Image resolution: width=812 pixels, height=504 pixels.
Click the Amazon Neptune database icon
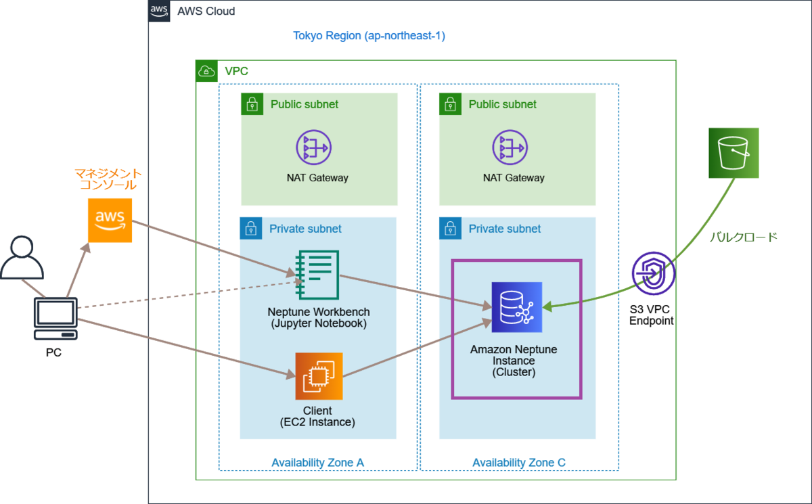click(x=517, y=307)
